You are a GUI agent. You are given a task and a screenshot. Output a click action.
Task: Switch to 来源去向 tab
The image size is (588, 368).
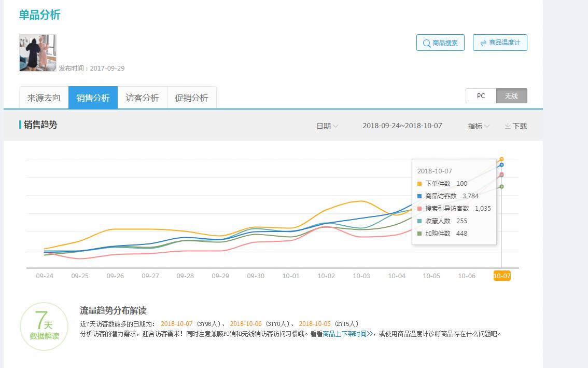(44, 98)
